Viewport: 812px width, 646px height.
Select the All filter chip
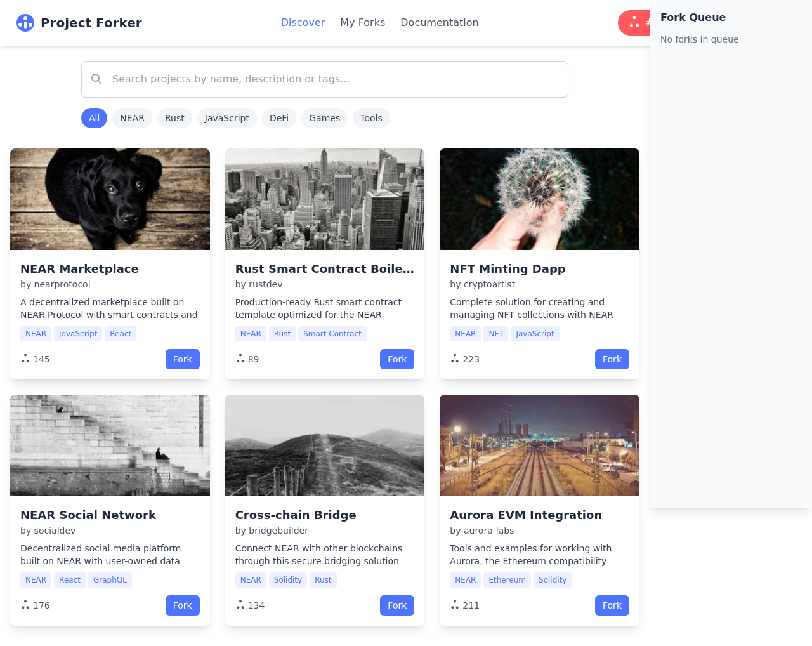[x=94, y=117]
